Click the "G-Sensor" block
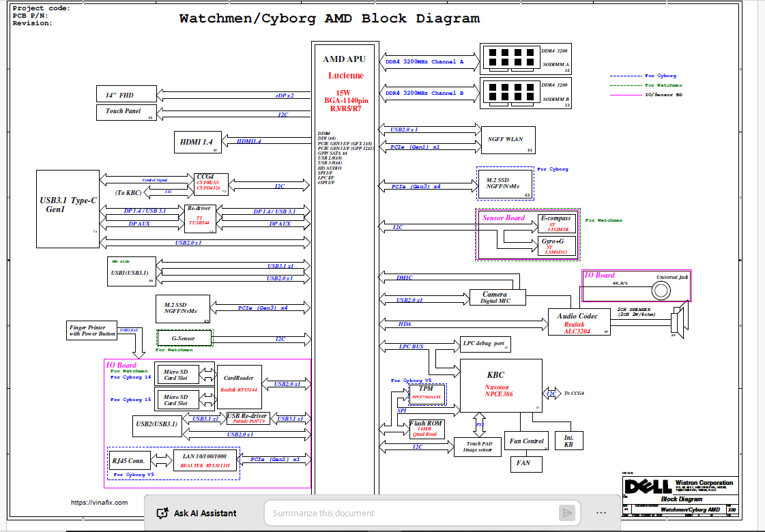Image resolution: width=765 pixels, height=532 pixels. click(184, 338)
